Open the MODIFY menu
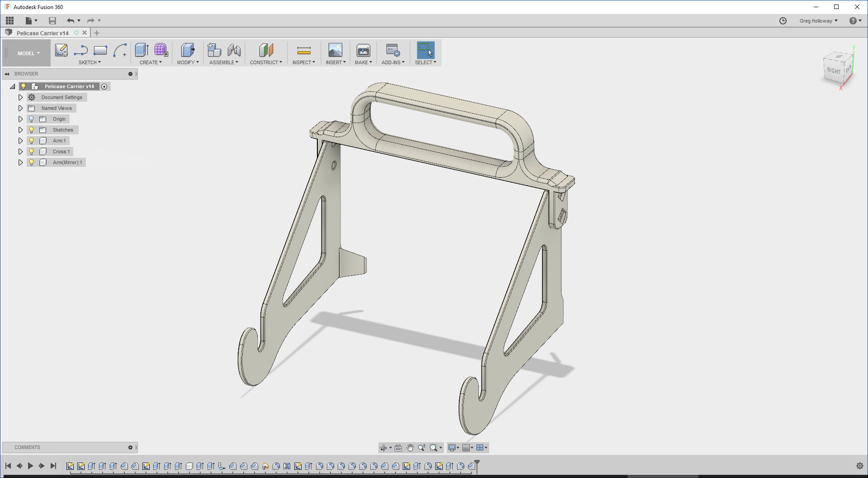868x478 pixels. [x=188, y=62]
